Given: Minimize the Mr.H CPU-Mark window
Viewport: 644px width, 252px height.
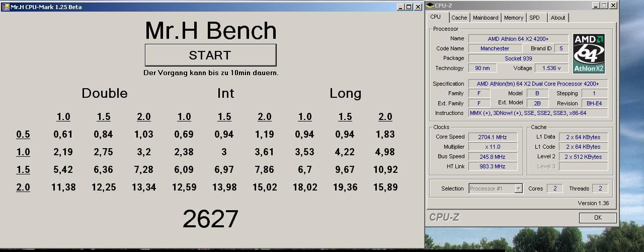Looking at the screenshot, I should coord(400,7).
